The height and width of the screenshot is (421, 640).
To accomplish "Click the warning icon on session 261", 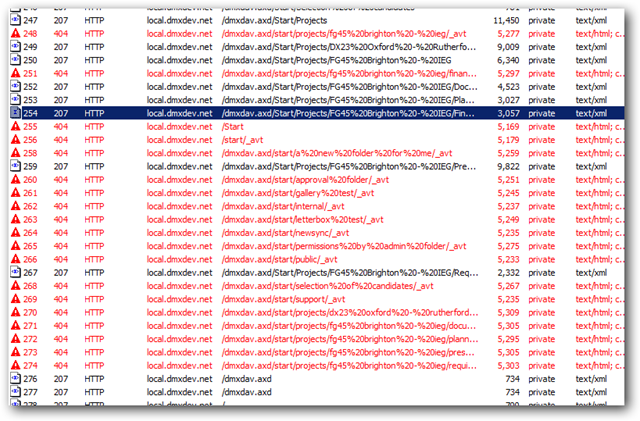I will (x=16, y=193).
